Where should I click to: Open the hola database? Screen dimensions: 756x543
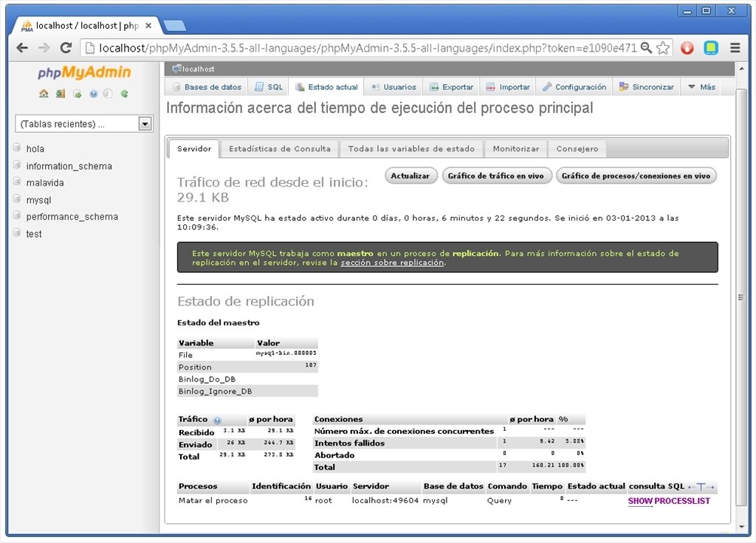tap(35, 149)
